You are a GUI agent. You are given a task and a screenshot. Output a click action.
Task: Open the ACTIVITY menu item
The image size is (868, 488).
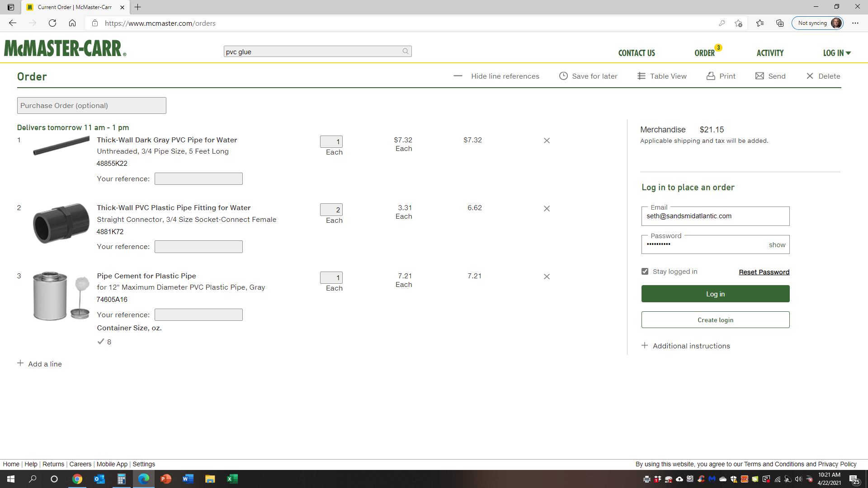[770, 53]
